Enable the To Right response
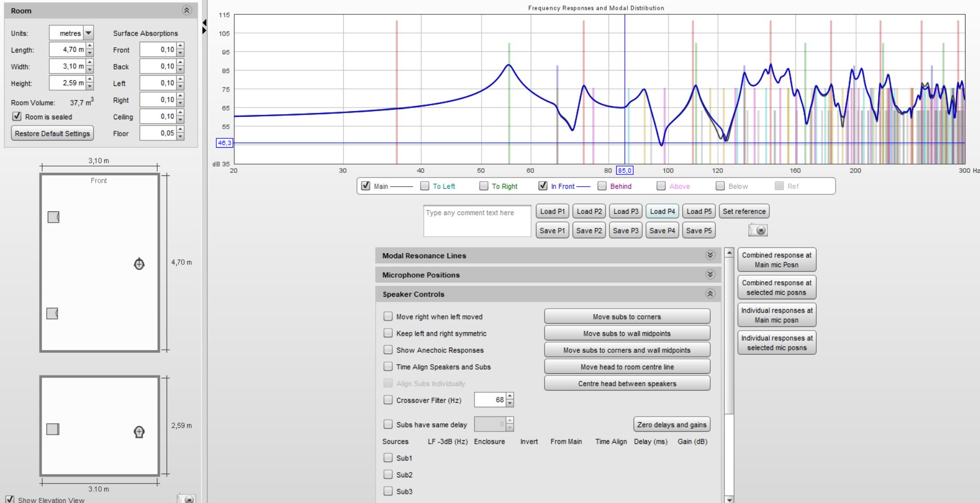The height and width of the screenshot is (503, 980). [x=484, y=186]
